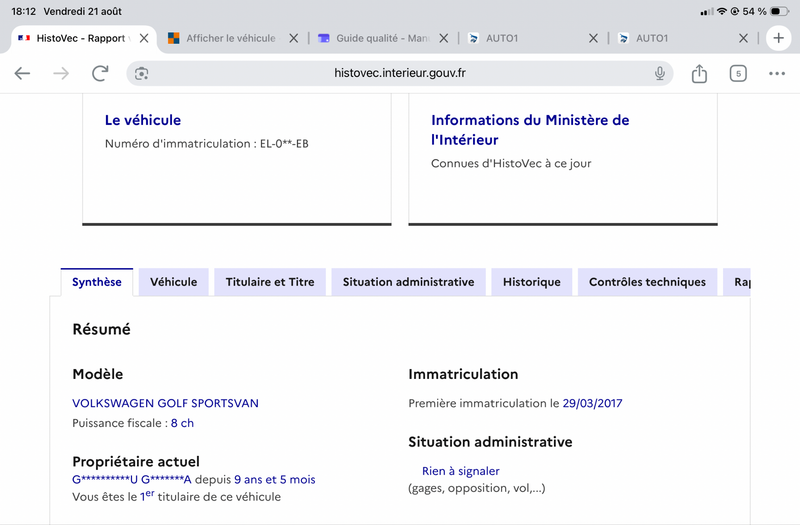This screenshot has width=800, height=525.
Task: Tap the camera lens search icon
Action: pos(141,73)
